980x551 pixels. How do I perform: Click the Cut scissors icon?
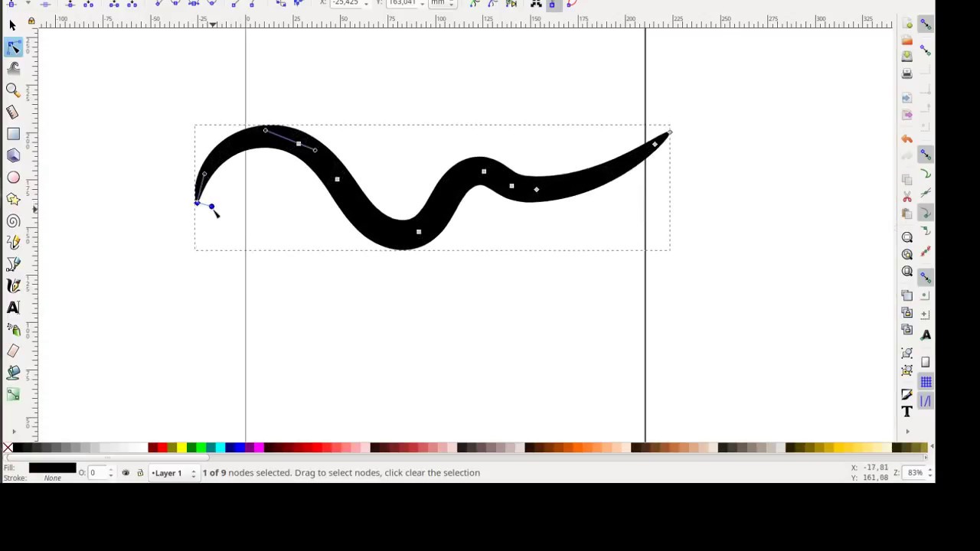point(907,197)
